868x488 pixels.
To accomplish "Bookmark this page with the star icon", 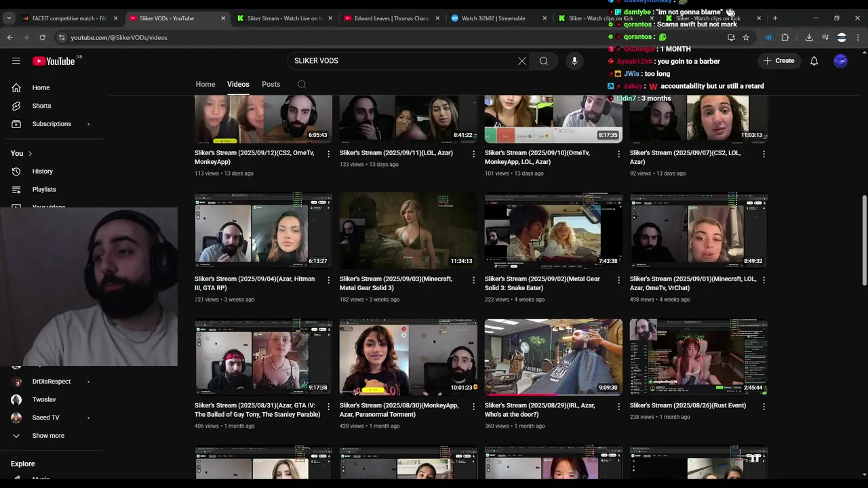I will pos(746,37).
